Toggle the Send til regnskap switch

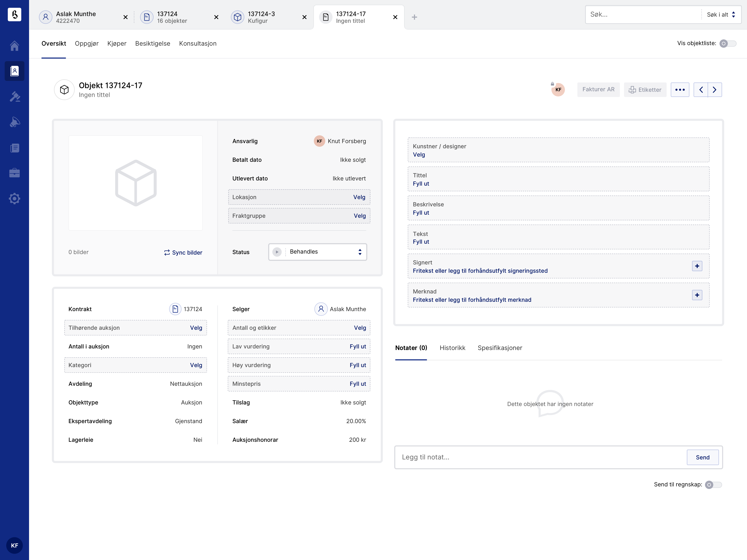pos(713,485)
